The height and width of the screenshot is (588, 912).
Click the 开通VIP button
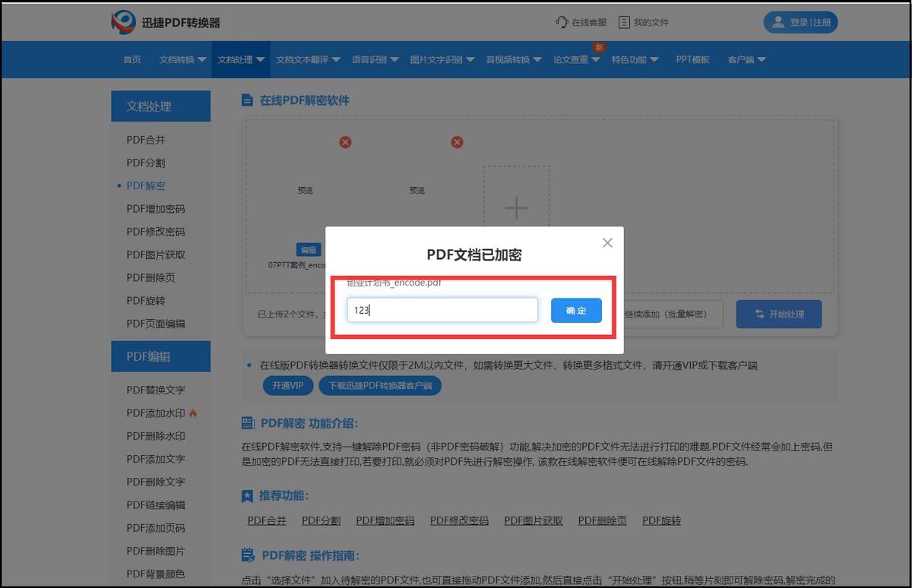[x=287, y=385]
